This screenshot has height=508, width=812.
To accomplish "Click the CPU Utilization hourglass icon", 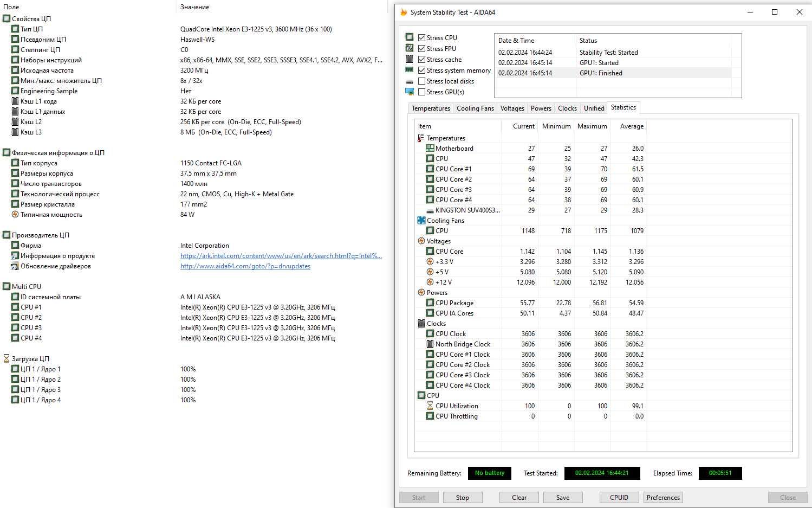I will [430, 406].
